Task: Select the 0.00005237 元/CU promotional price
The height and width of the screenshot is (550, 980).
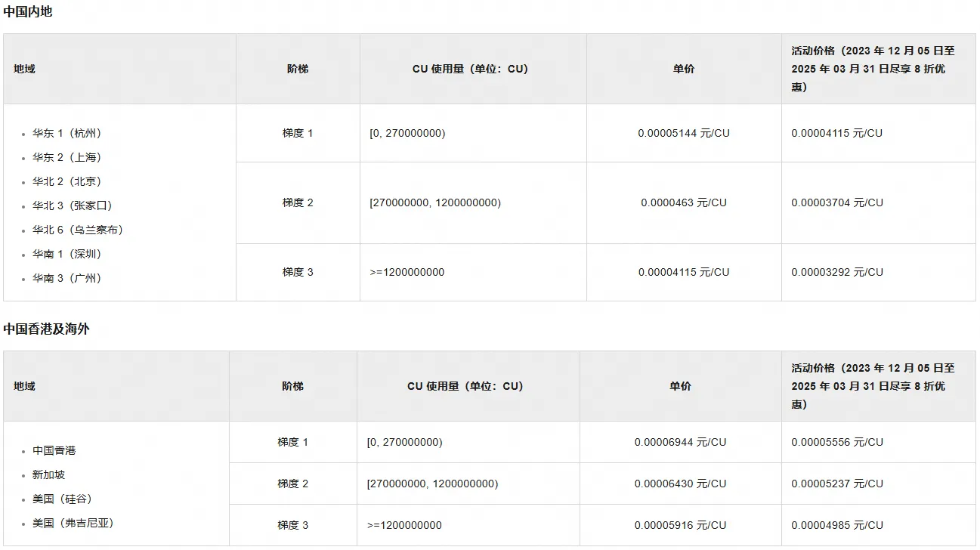Action: [836, 484]
